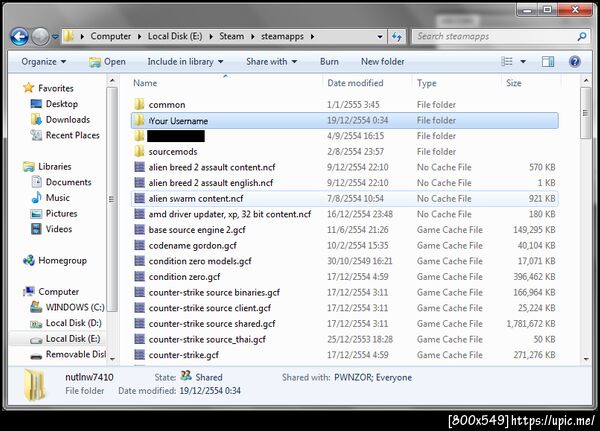Click the Local Disk (E:) breadcrumb
The width and height of the screenshot is (600, 431).
175,36
